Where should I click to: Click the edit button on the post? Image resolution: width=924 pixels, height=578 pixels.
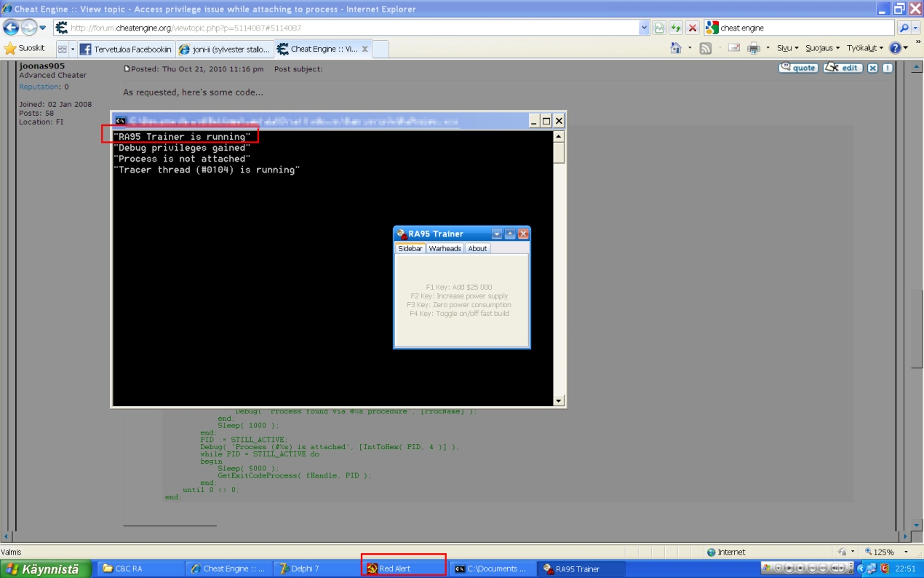[x=843, y=68]
